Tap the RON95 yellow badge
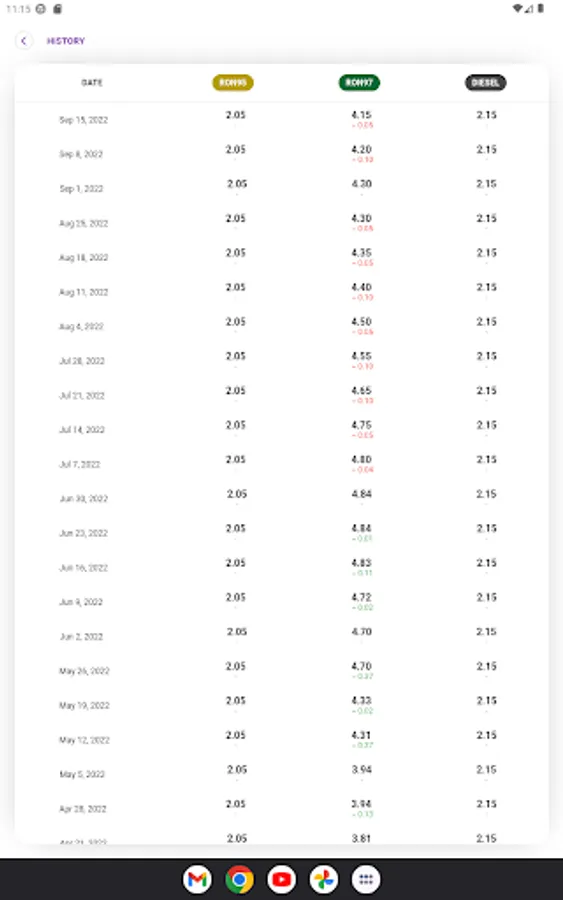Image resolution: width=563 pixels, height=900 pixels. coord(233,83)
